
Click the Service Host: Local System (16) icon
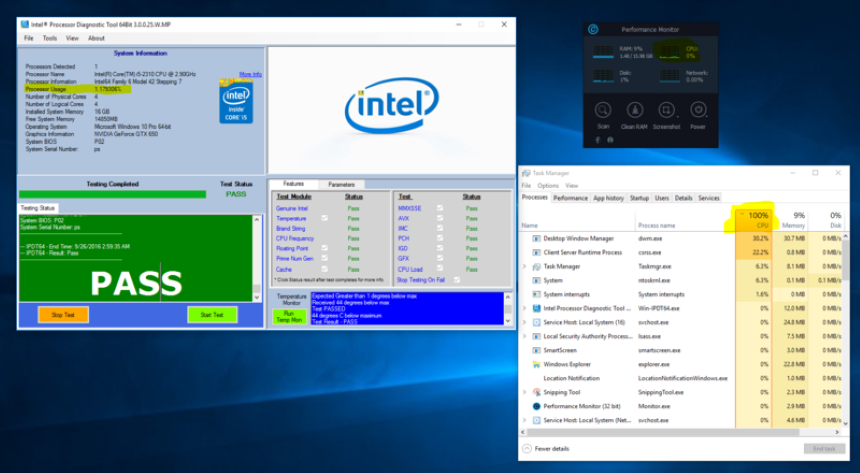click(536, 323)
